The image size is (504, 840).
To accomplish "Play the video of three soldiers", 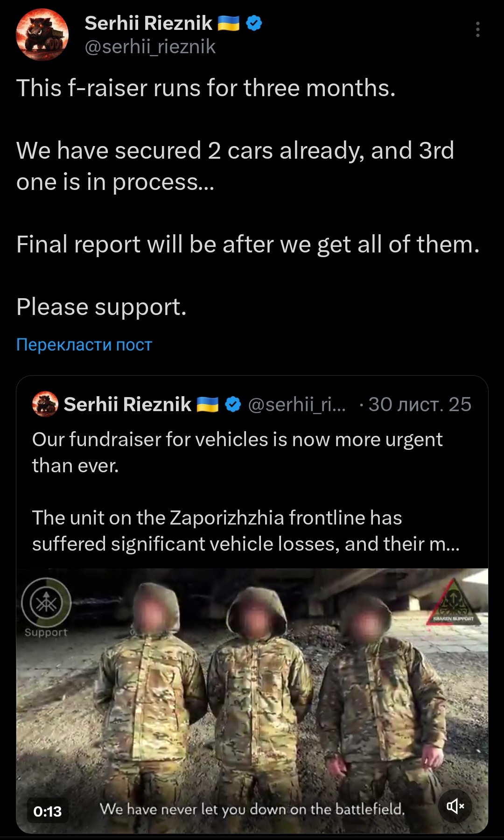I will pyautogui.click(x=252, y=700).
